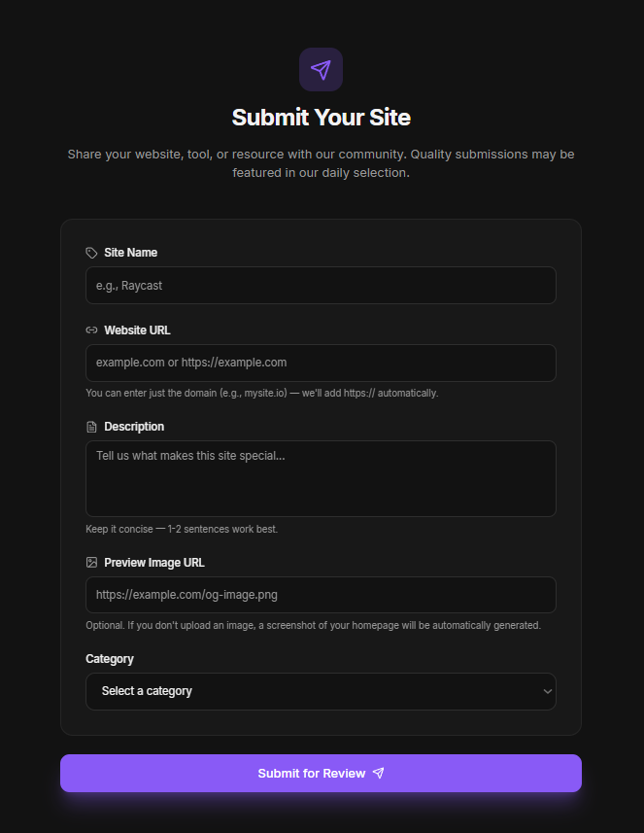Click the Submit for Review button

click(321, 773)
